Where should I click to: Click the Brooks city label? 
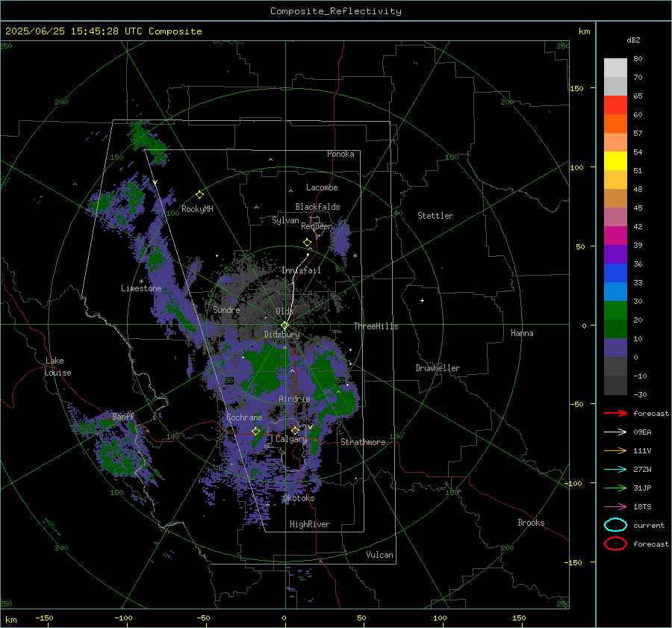[x=531, y=523]
